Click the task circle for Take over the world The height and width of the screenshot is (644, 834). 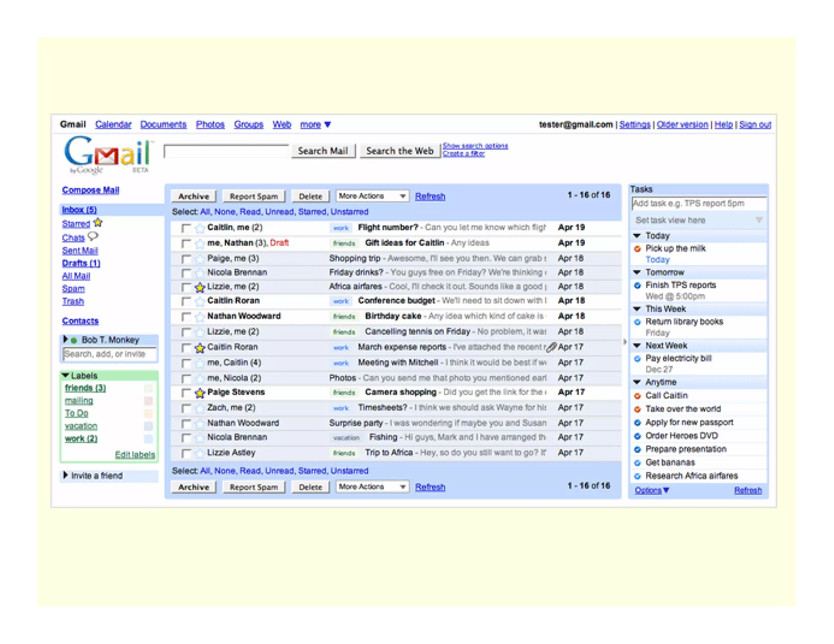[637, 409]
